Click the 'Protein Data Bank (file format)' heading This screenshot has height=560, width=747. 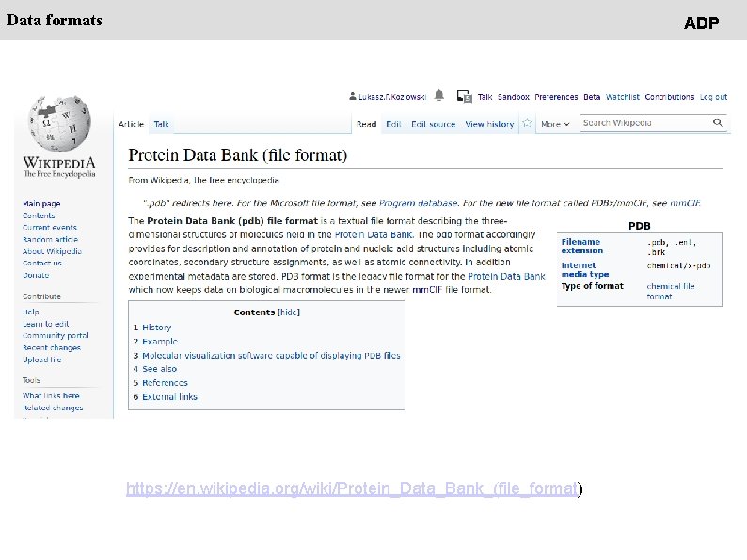pos(238,155)
